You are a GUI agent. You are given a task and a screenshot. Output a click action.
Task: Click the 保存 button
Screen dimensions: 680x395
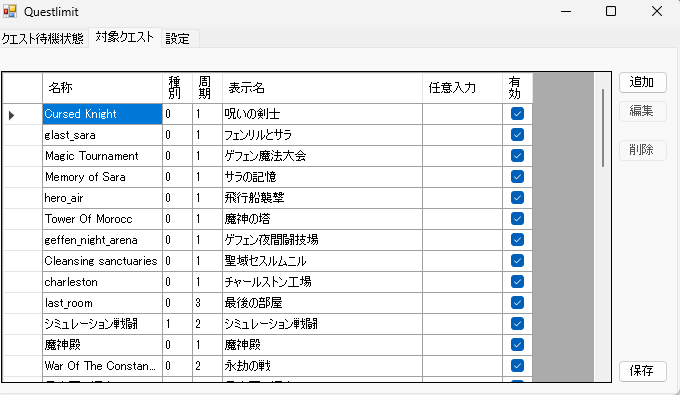[642, 371]
